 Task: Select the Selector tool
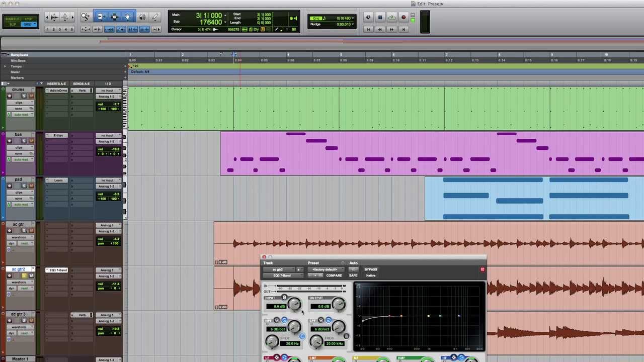[x=114, y=17]
